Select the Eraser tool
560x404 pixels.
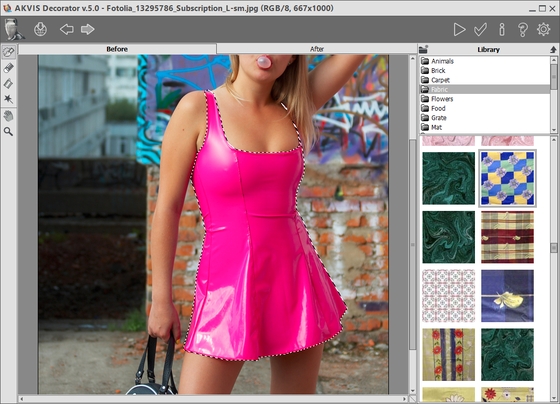point(9,84)
